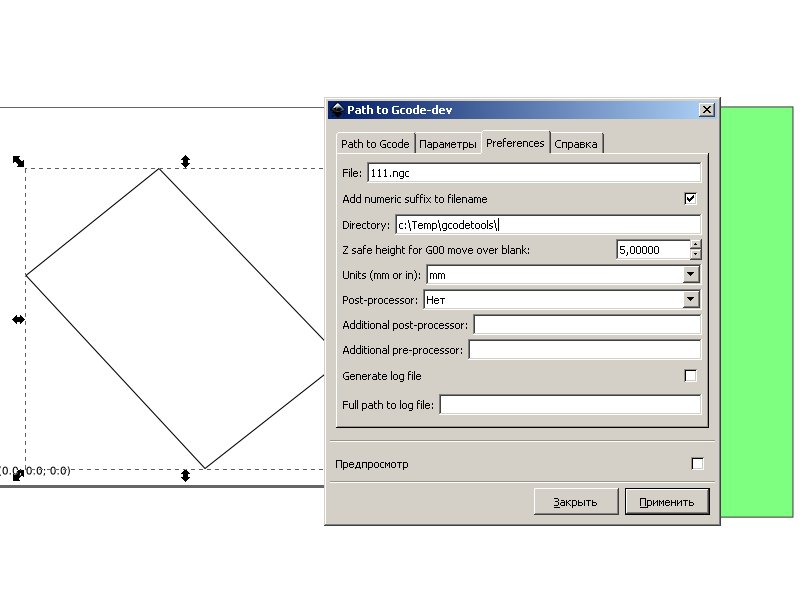
Task: Click the Применить apply button
Action: point(667,502)
